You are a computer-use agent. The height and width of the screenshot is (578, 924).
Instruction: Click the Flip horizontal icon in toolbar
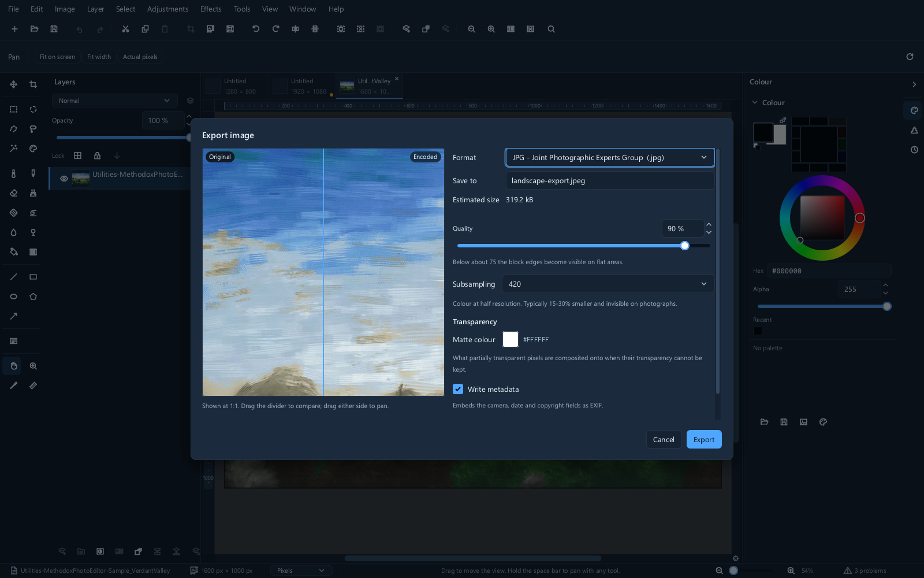[x=295, y=29]
